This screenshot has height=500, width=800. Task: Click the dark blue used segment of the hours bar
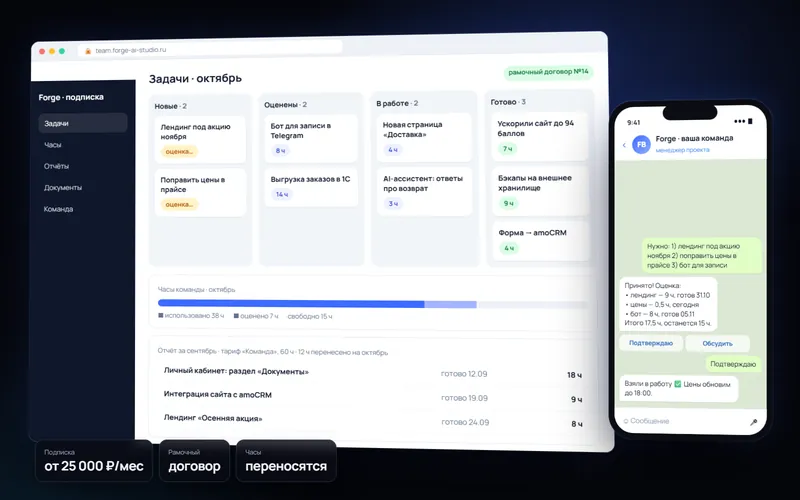tap(291, 304)
